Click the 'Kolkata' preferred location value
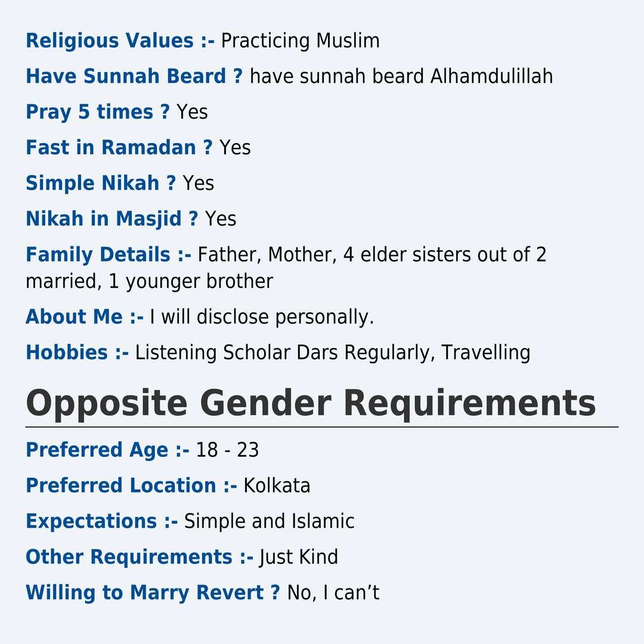The image size is (644, 644). tap(277, 485)
